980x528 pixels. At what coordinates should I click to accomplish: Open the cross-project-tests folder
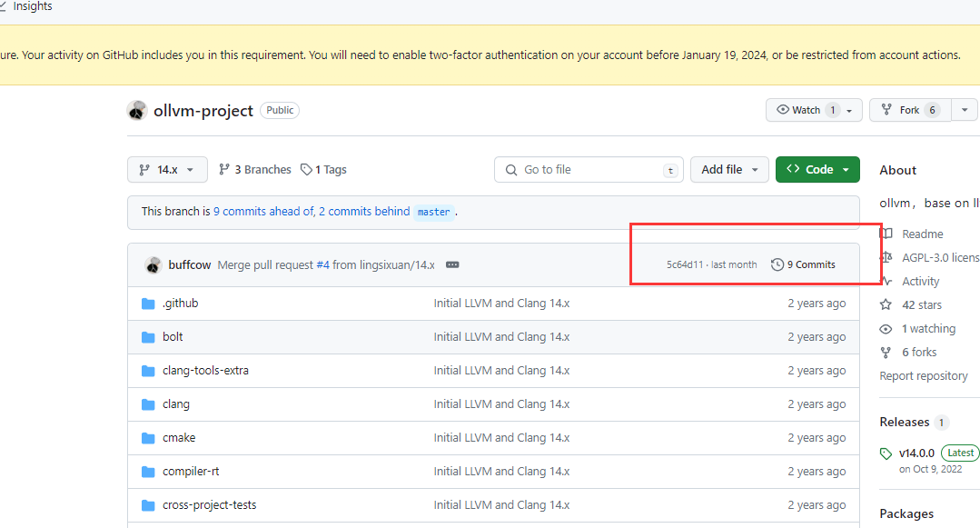coord(210,505)
